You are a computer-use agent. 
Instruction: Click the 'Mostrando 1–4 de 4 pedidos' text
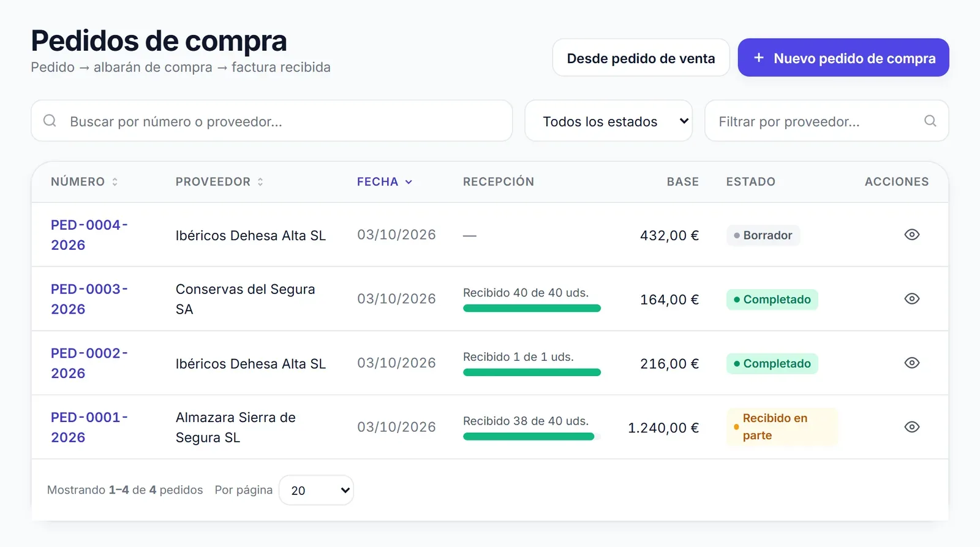(x=125, y=490)
